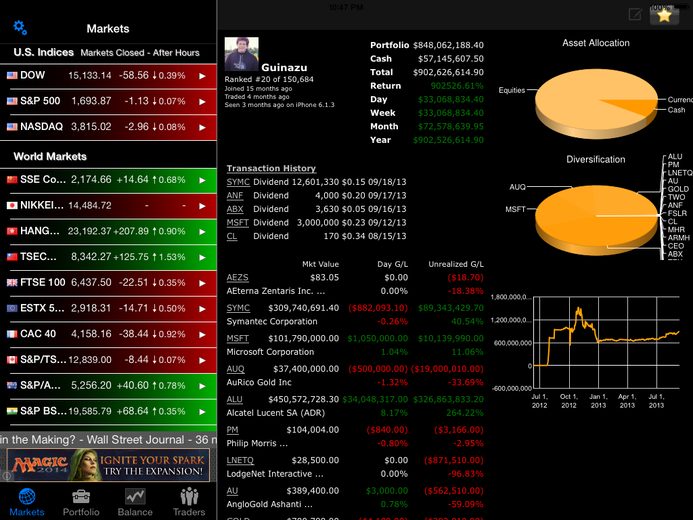This screenshot has width=693, height=520.
Task: Open the AU AngloGold Ashanti ticker
Action: [x=232, y=491]
